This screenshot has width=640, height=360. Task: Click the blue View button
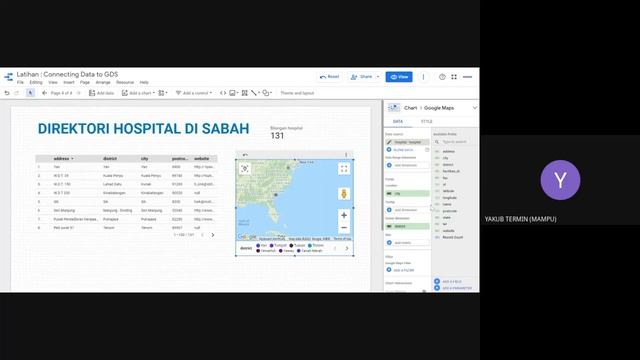[399, 77]
